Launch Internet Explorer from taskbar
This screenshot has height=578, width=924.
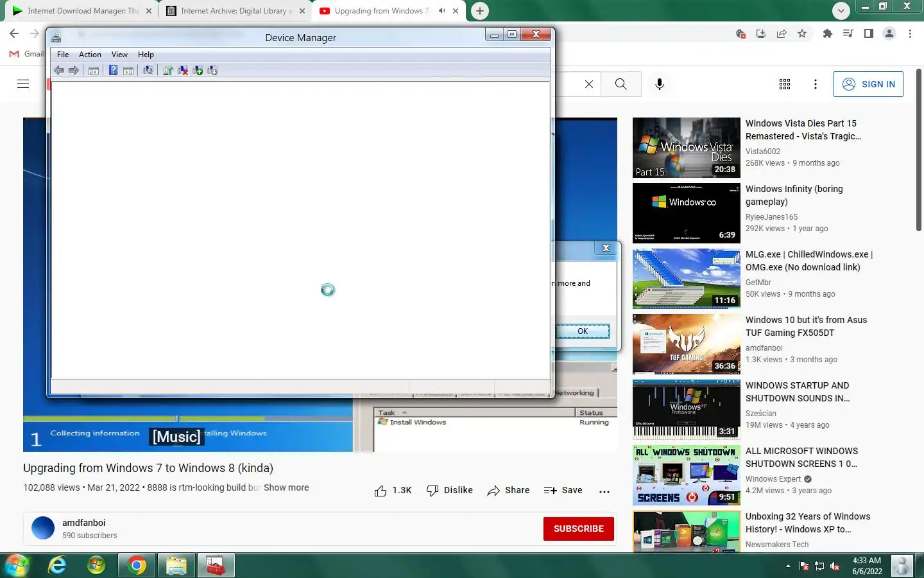click(x=57, y=566)
